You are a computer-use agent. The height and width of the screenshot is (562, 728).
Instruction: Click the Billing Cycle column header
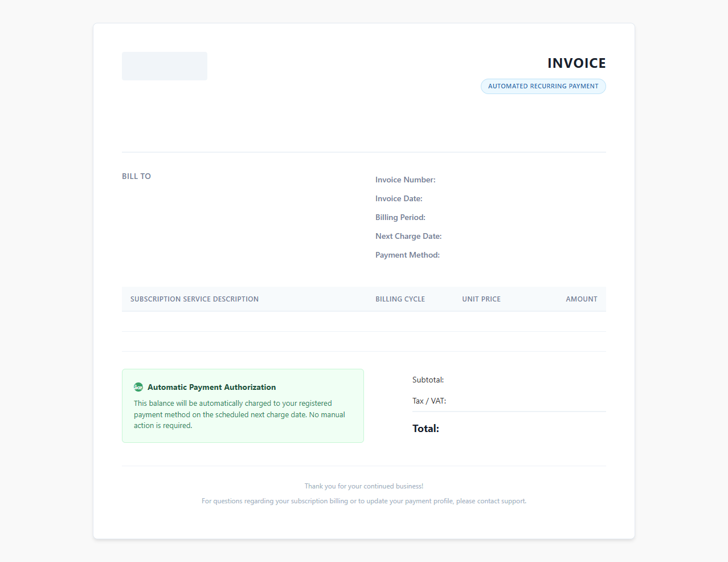point(400,299)
